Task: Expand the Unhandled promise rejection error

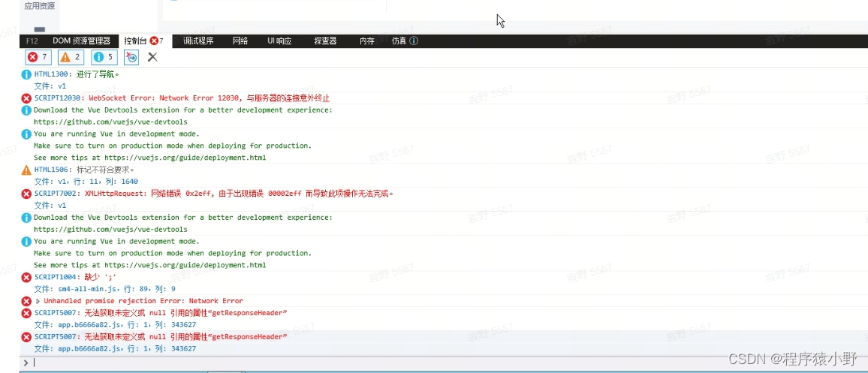Action: click(38, 301)
